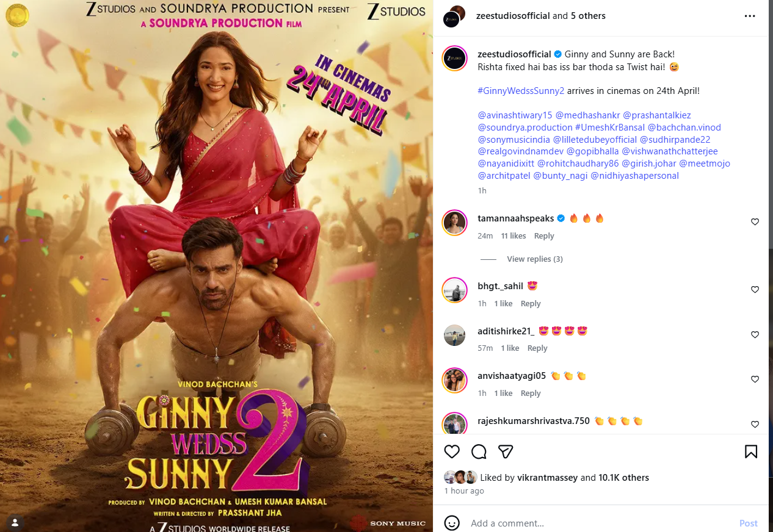
Task: Open @avinashtiwary15 mention link
Action: click(x=515, y=115)
